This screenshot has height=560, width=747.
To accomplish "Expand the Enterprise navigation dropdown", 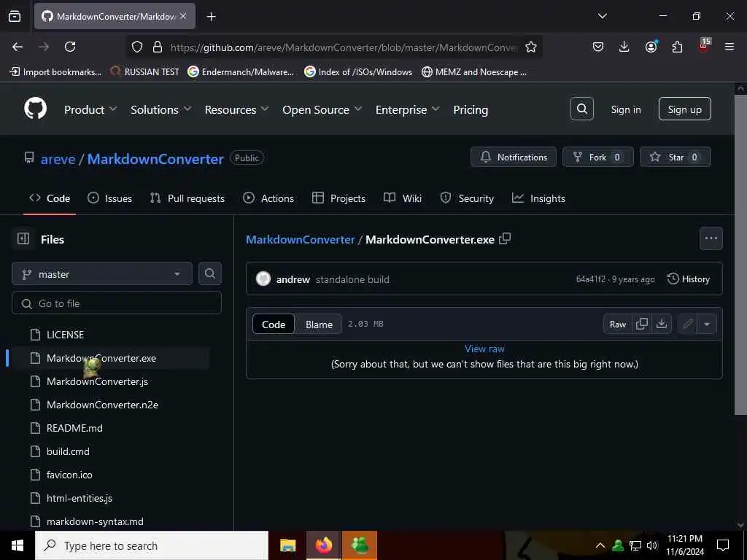I will [407, 109].
